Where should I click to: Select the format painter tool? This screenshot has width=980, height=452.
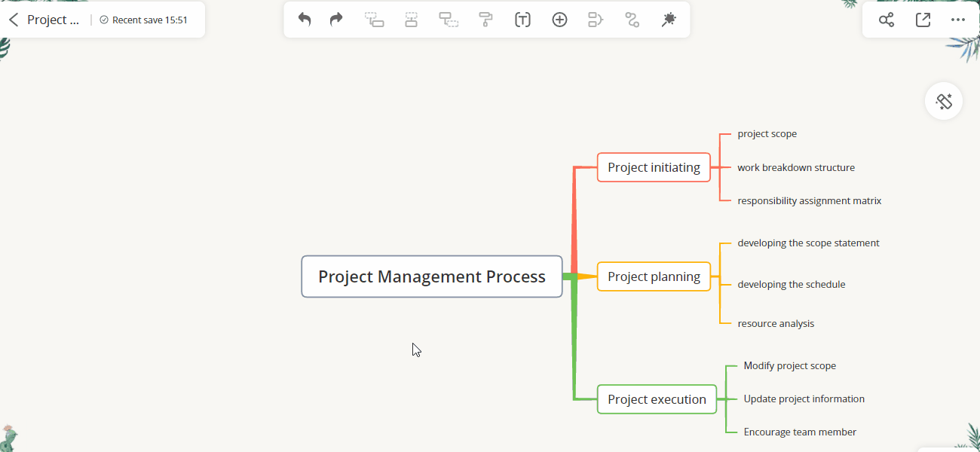point(486,20)
